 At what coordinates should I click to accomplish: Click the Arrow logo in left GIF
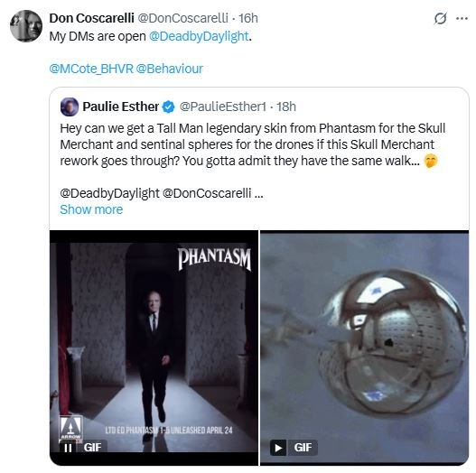pos(70,427)
